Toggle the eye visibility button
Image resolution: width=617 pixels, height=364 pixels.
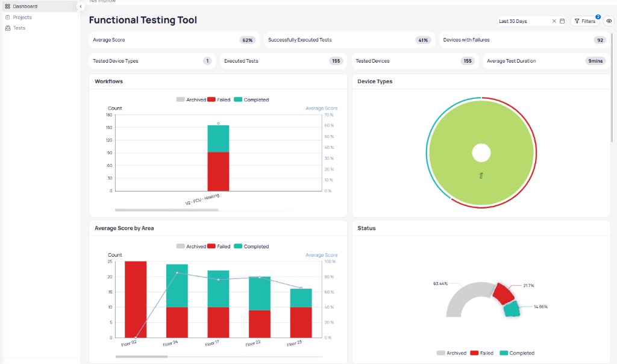tap(609, 21)
